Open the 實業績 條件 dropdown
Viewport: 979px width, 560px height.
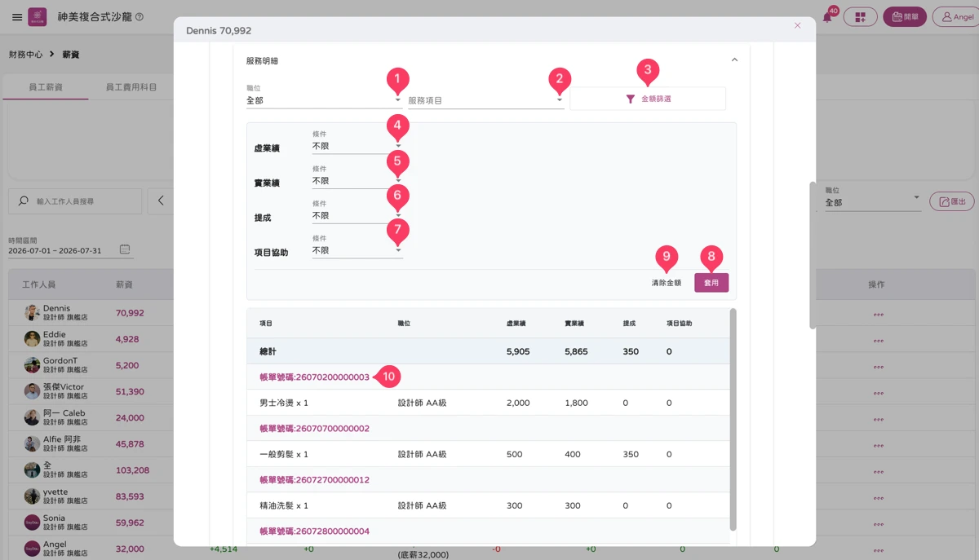[x=357, y=178]
